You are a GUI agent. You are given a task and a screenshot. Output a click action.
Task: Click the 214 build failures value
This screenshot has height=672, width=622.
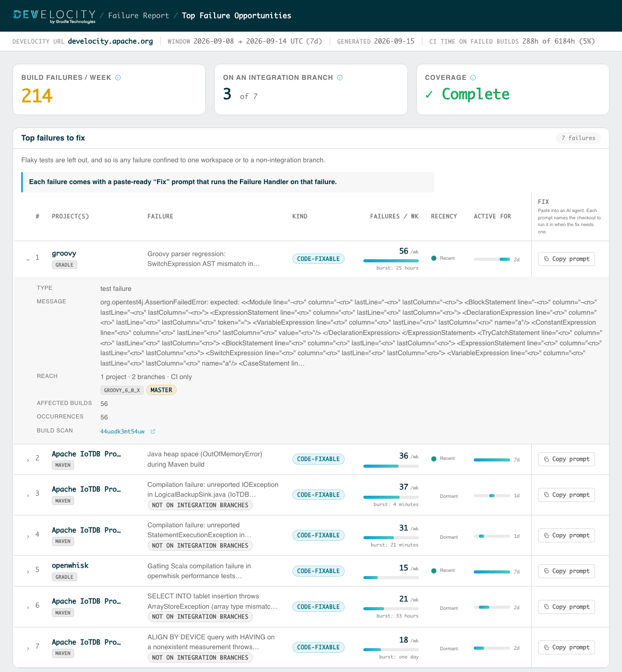click(37, 96)
